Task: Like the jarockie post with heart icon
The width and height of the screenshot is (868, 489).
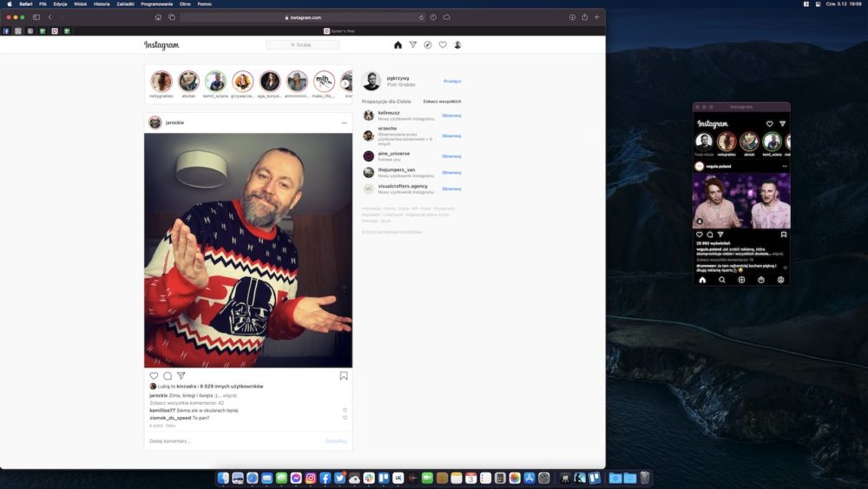Action: [x=154, y=375]
